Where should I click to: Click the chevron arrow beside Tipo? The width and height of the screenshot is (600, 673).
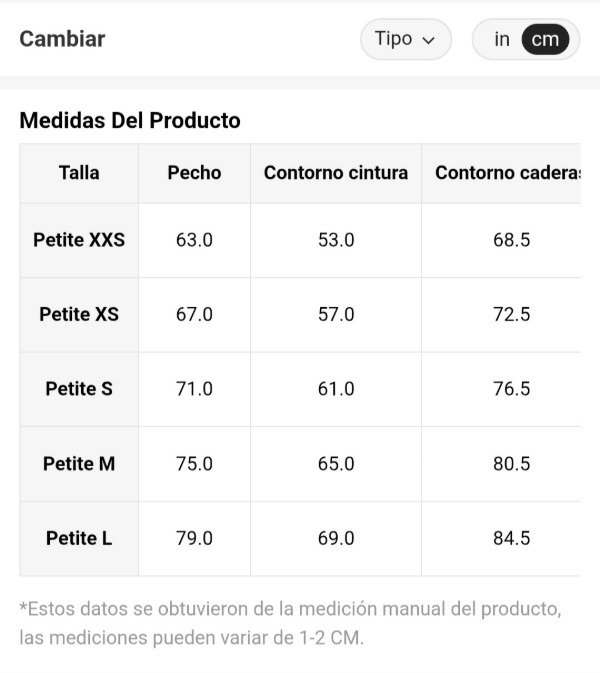429,41
